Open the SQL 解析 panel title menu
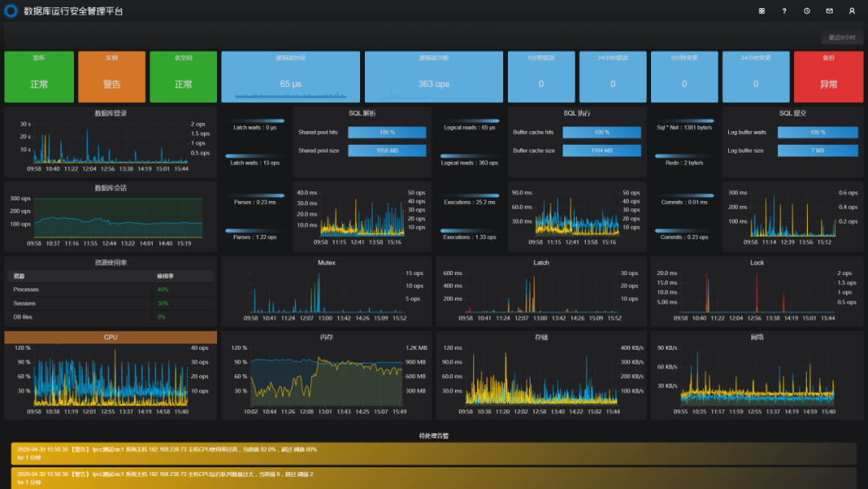This screenshot has width=868, height=489. (x=362, y=113)
